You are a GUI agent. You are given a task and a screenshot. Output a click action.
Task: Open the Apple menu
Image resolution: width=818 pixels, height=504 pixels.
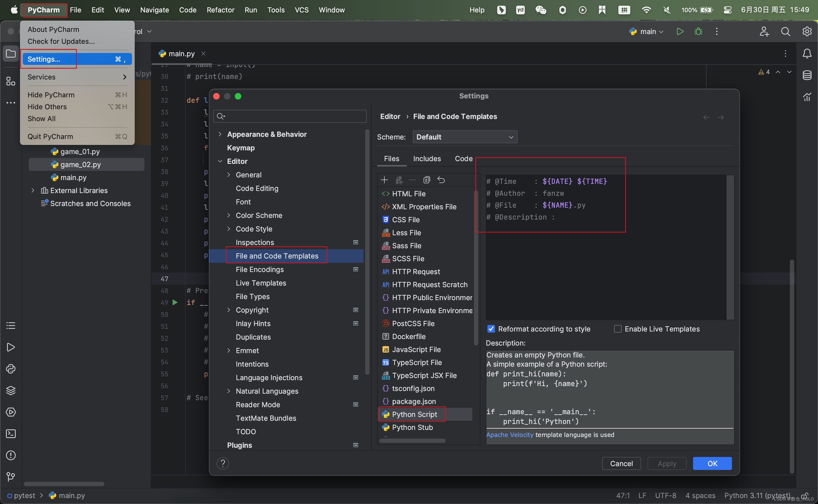[14, 10]
